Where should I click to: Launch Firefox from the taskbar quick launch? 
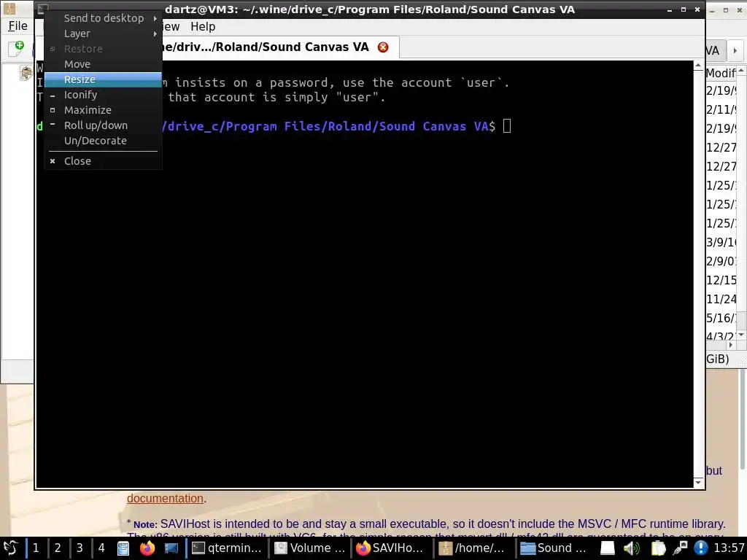[147, 548]
